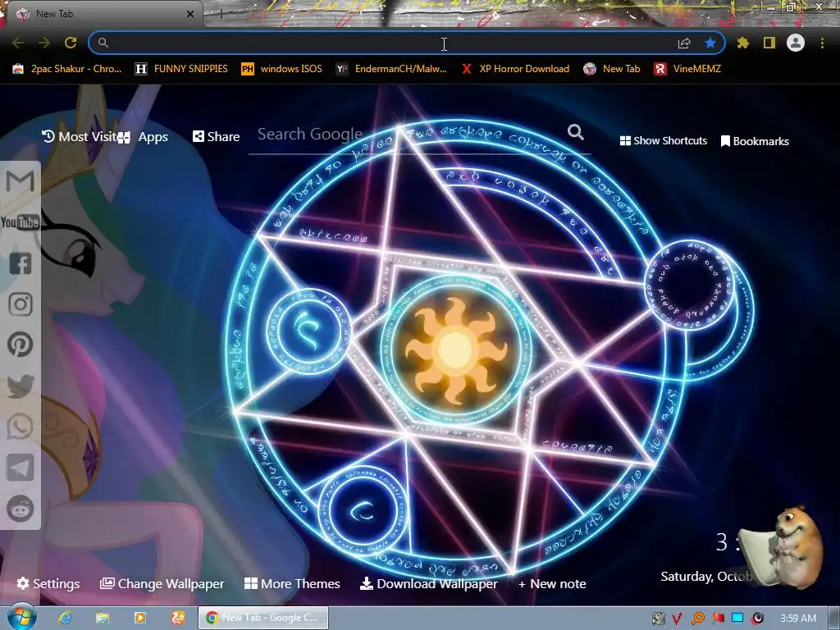Open YouTube from the side panel
Screen dimensions: 840x630
(20, 221)
